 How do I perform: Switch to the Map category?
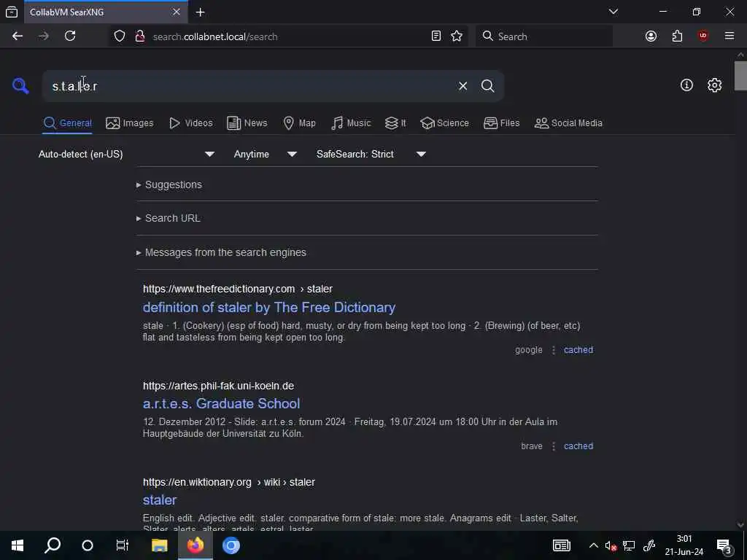[x=299, y=122]
